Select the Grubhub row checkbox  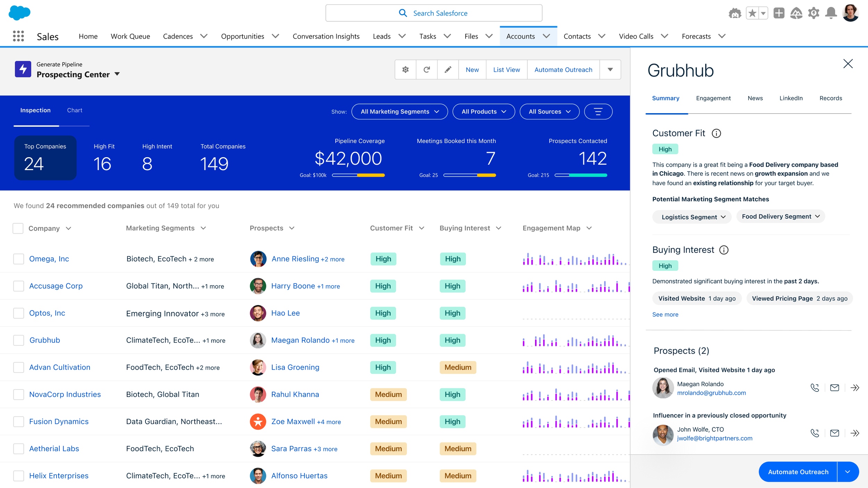tap(18, 340)
